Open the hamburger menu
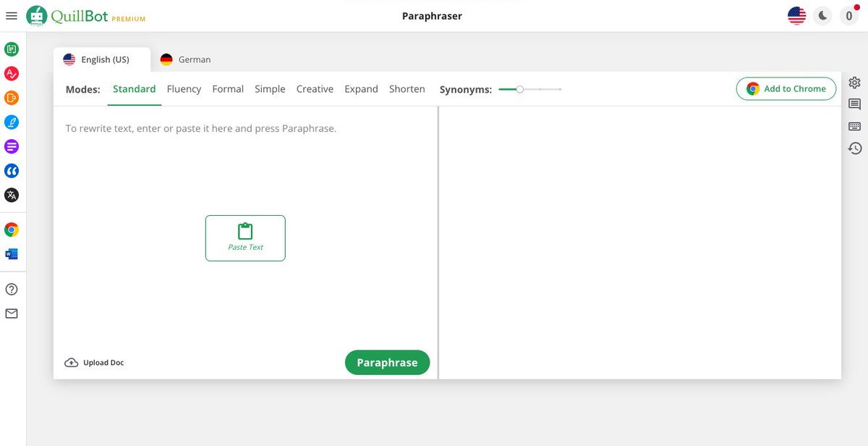 coord(12,16)
